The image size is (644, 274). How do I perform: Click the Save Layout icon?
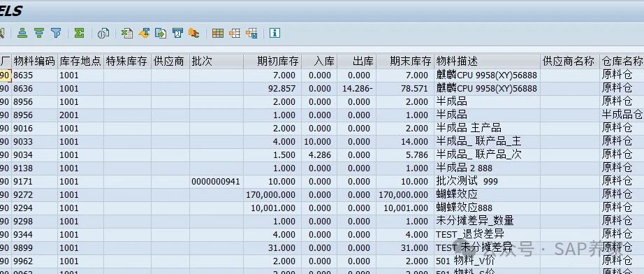251,34
